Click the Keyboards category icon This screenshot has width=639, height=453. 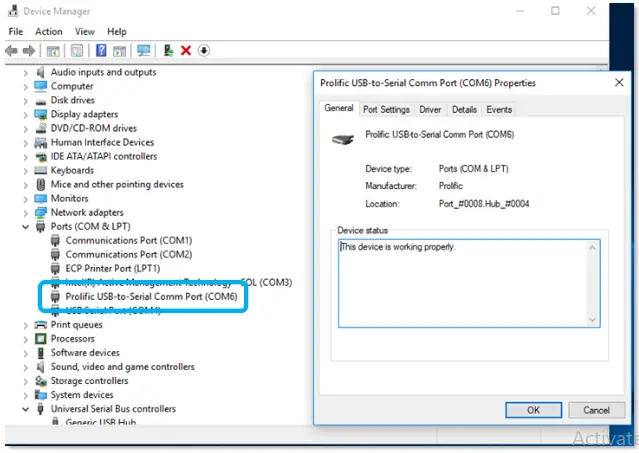pos(40,170)
